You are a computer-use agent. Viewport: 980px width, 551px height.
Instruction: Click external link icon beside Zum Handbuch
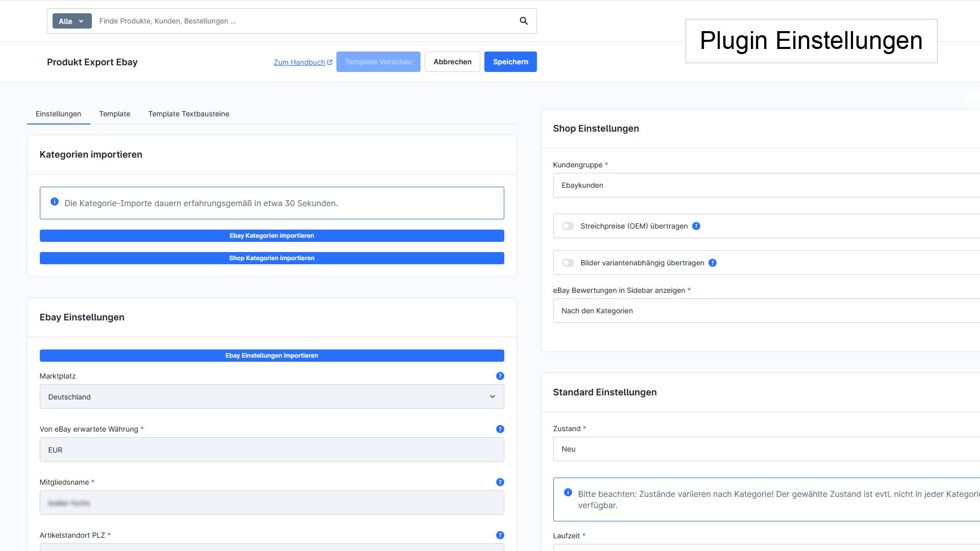(x=330, y=62)
